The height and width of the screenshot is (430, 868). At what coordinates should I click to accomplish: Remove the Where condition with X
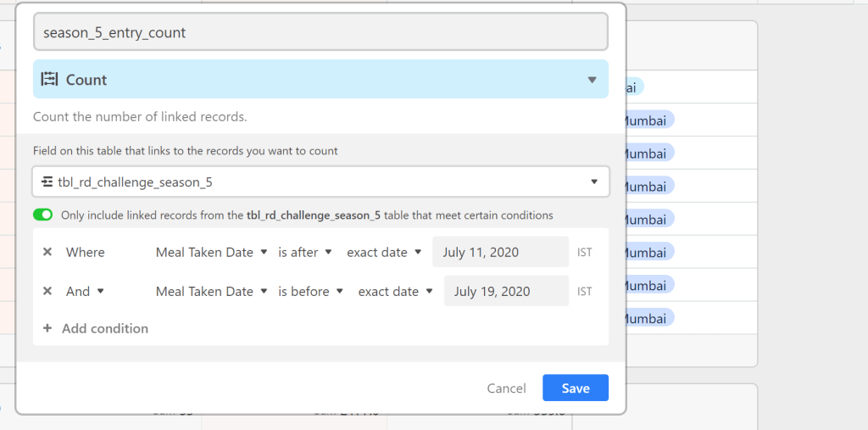(x=47, y=252)
